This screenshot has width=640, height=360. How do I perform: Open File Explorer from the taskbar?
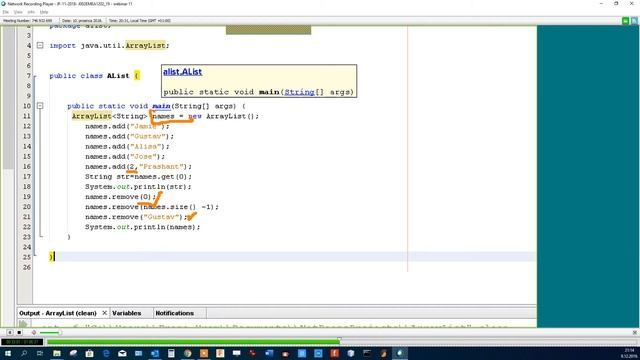tap(57, 353)
